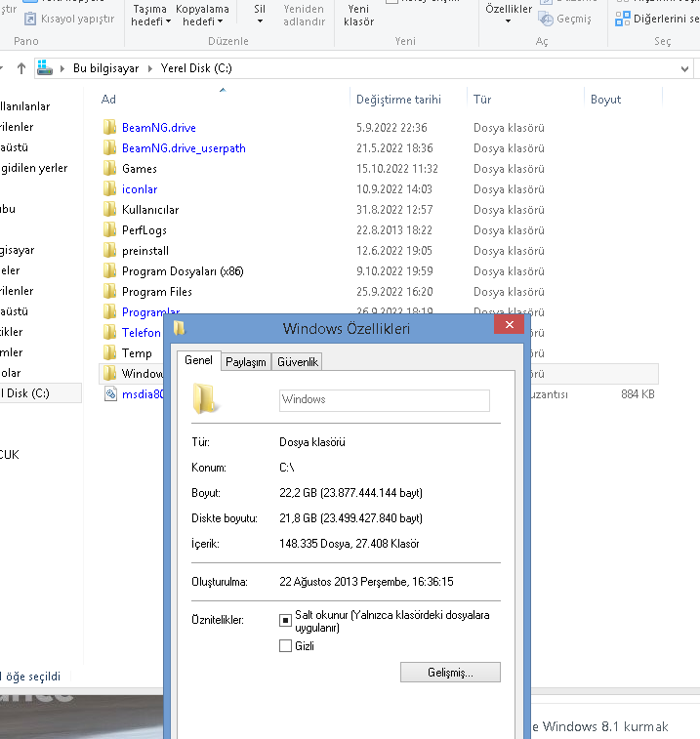Select the Program Files folder icon

[109, 291]
